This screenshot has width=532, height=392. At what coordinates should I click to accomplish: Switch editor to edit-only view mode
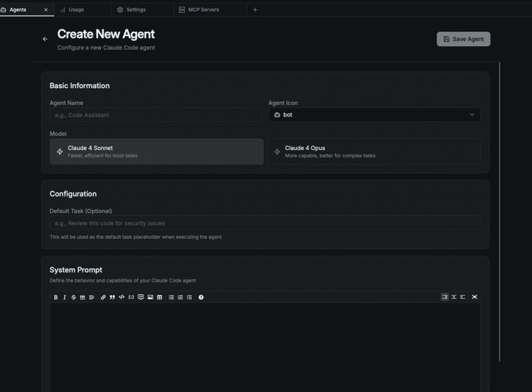point(445,296)
